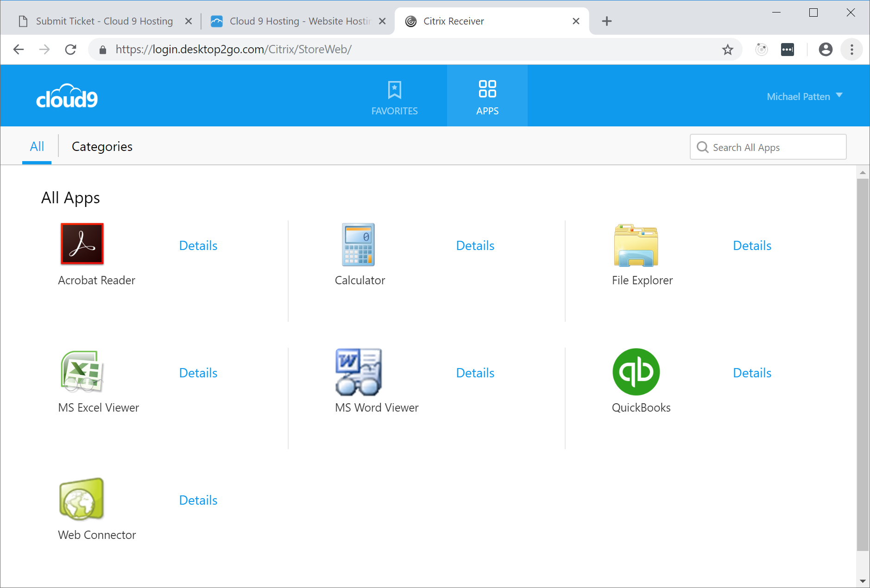Click the browser back arrow
870x588 pixels.
click(19, 49)
